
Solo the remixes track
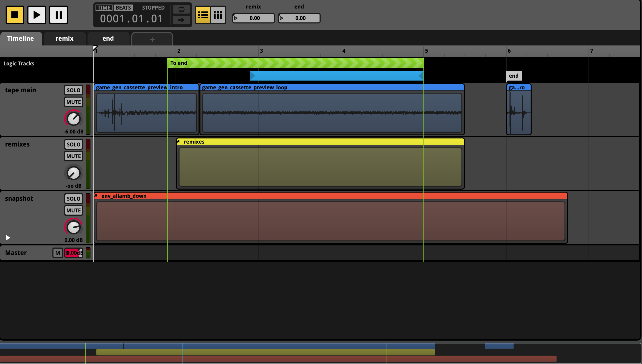73,144
